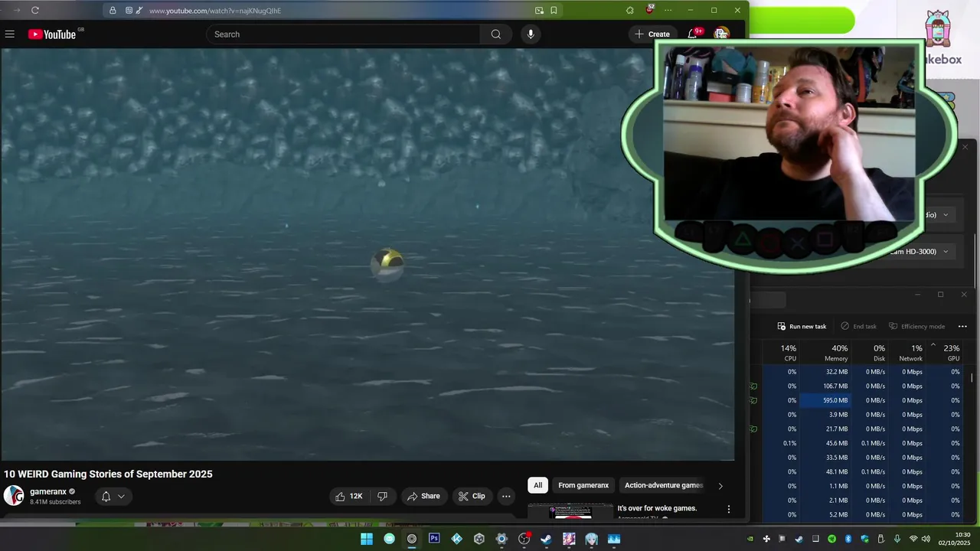Open Wi-Fi network tray icon
The height and width of the screenshot is (551, 980).
913,539
